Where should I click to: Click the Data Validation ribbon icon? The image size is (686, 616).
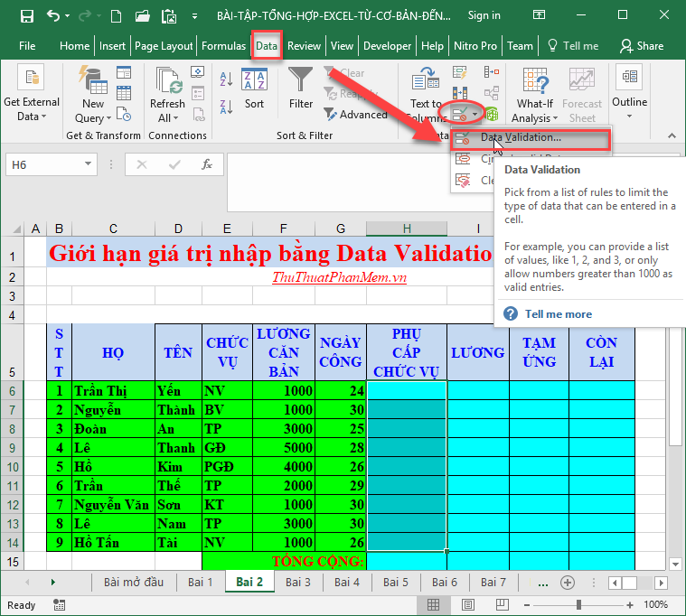pyautogui.click(x=460, y=115)
